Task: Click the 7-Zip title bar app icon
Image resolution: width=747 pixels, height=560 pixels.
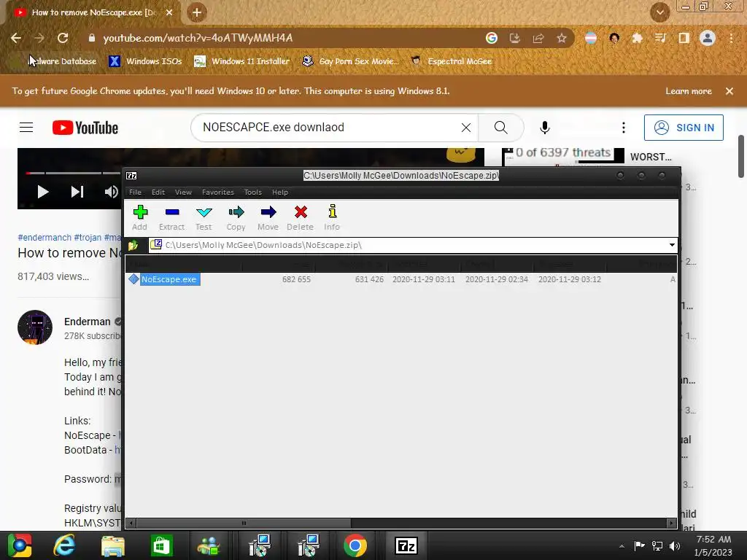Action: pyautogui.click(x=131, y=176)
